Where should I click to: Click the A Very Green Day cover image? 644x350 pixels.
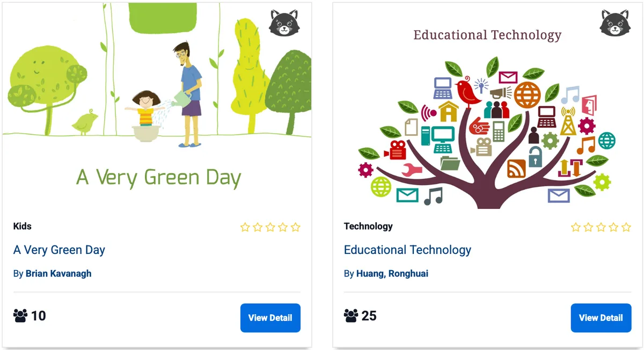coord(157,107)
